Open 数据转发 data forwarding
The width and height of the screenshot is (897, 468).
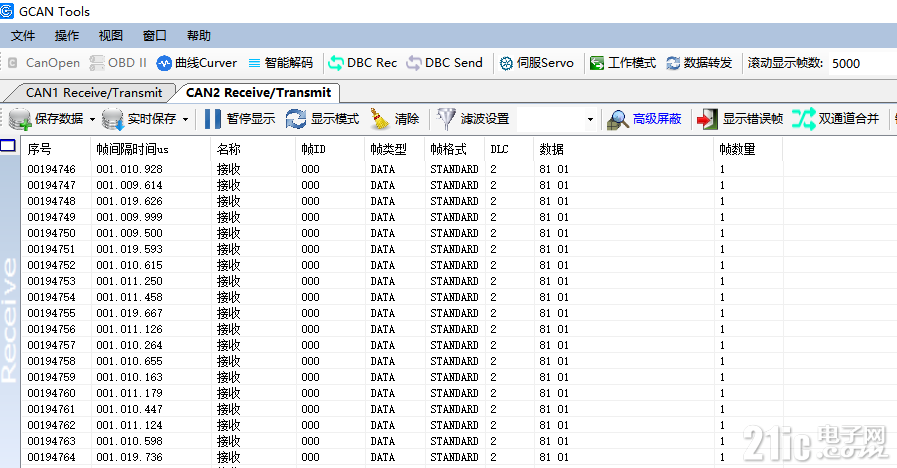pyautogui.click(x=699, y=63)
